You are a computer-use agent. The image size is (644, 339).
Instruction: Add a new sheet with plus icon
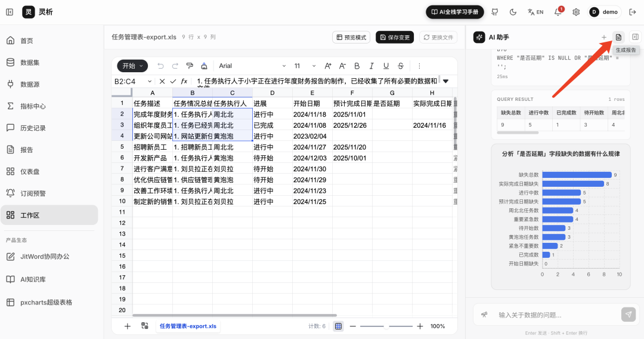coord(128,326)
